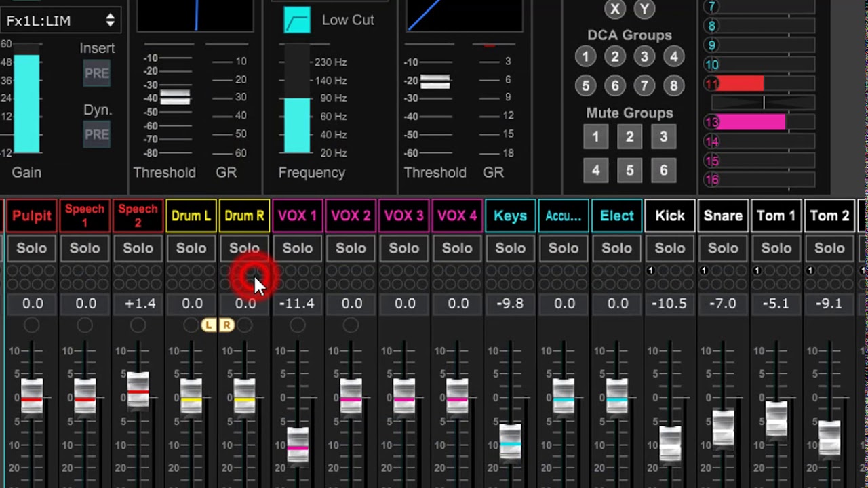Solo the Snare channel
868x488 pixels.
click(723, 249)
